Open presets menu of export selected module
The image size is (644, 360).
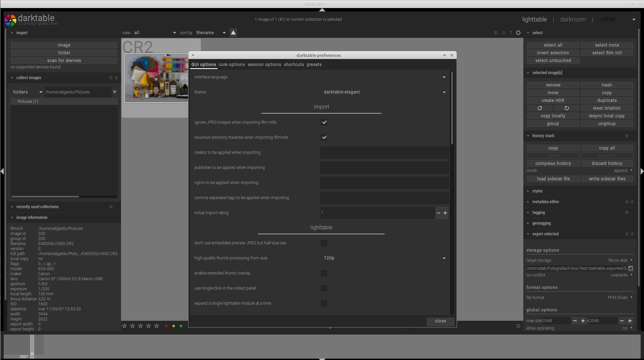click(632, 234)
